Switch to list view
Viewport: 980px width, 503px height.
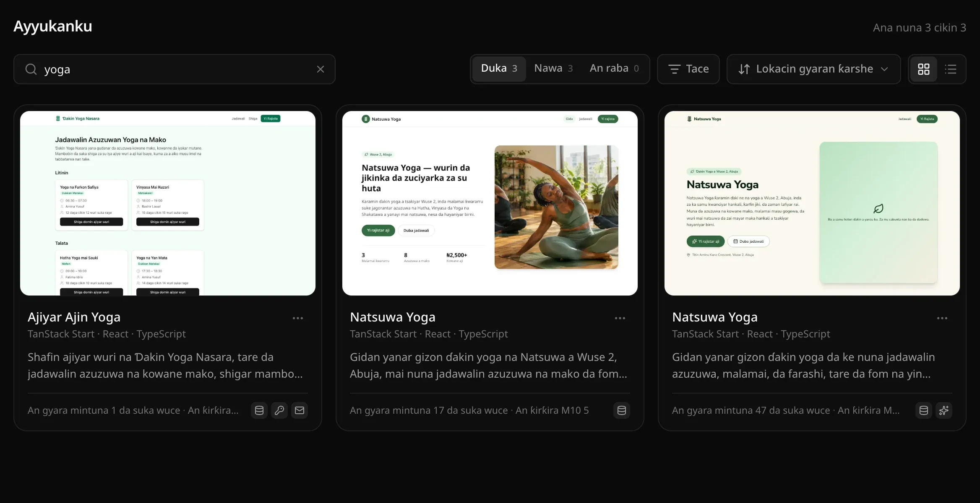tap(951, 69)
